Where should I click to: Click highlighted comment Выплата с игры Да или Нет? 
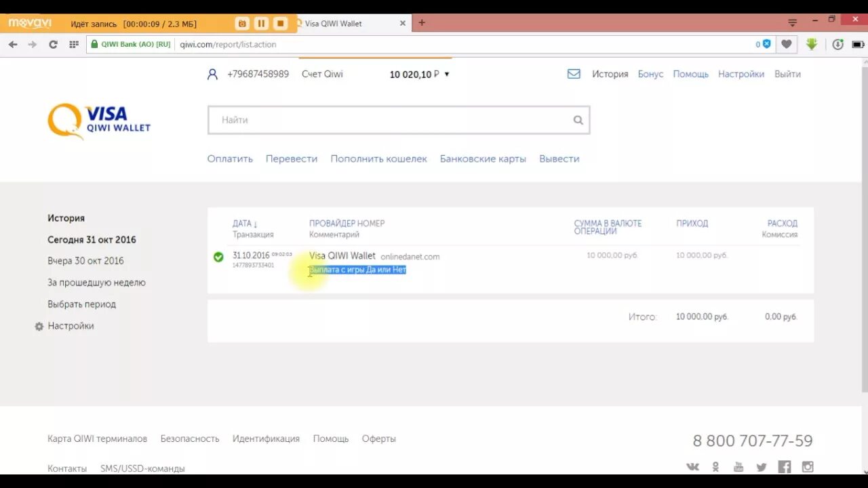coord(357,270)
